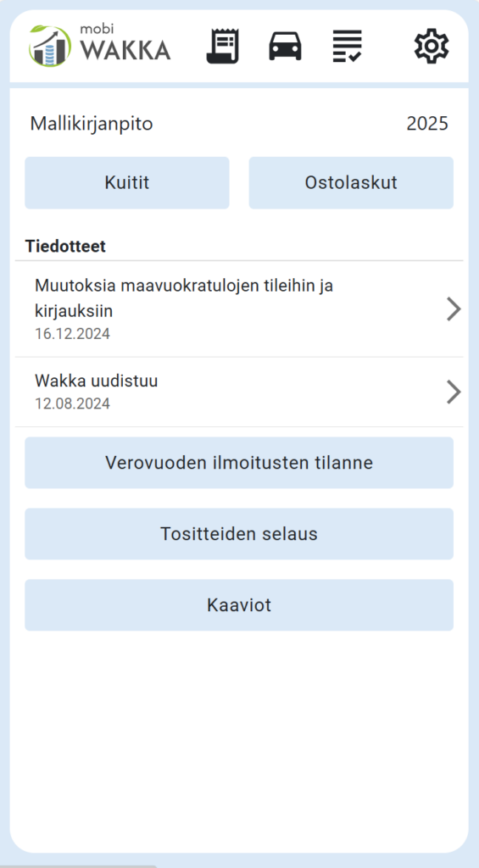Viewport: 479px width, 868px height.
Task: Open settings gear icon
Action: [x=432, y=46]
